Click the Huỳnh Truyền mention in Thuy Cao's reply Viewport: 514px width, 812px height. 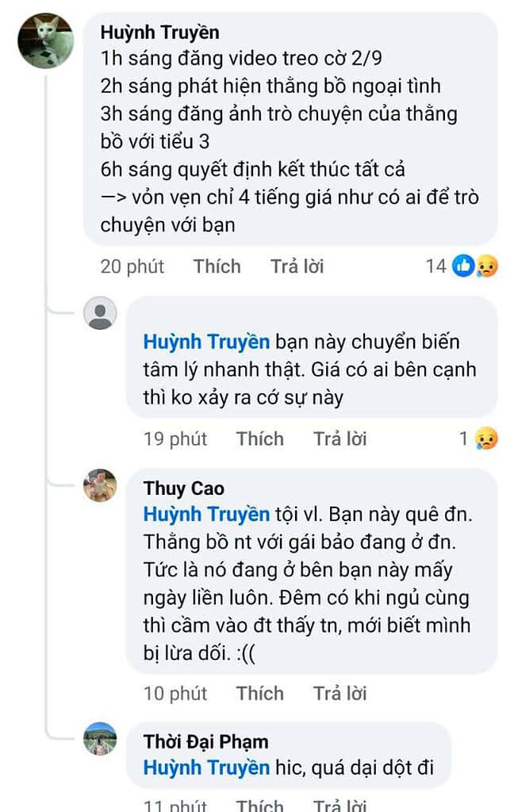pos(206,514)
